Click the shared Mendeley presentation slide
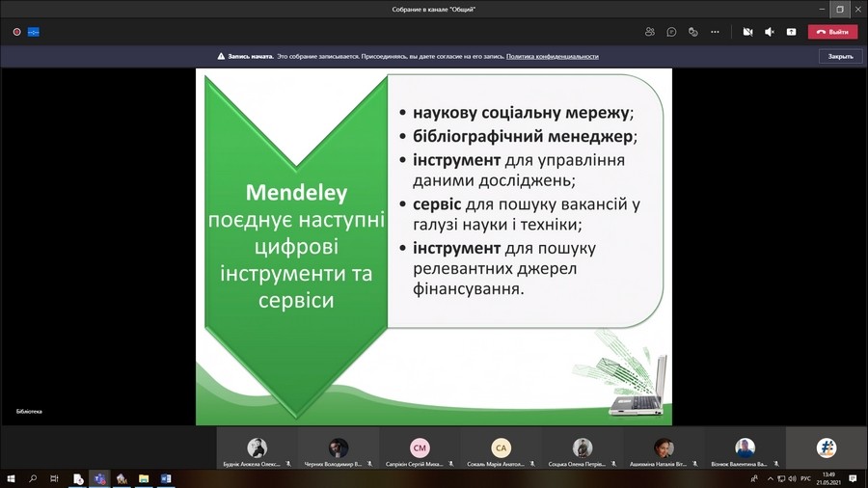868x488 pixels. (x=434, y=247)
